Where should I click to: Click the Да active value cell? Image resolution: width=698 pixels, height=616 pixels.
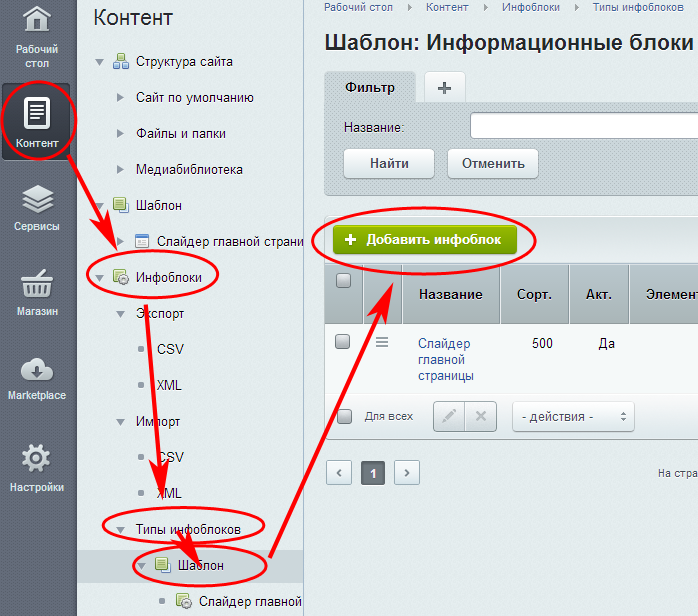[606, 343]
